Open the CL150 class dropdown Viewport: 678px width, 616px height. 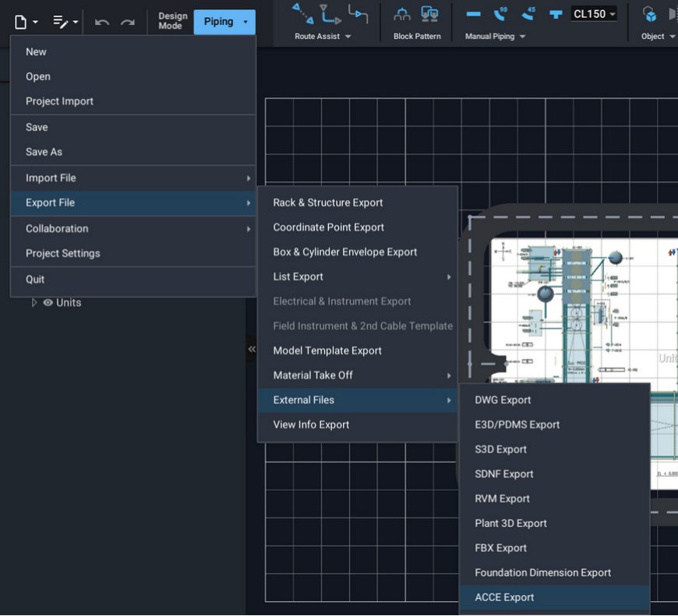[x=594, y=14]
